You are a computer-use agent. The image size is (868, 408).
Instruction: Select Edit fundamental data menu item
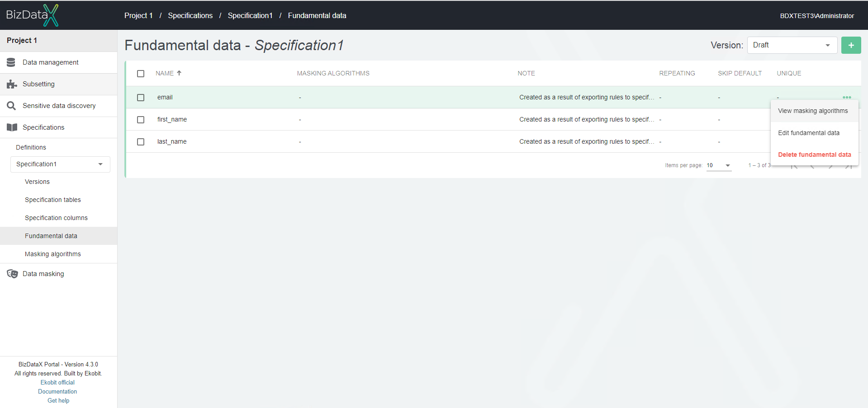[x=814, y=133]
